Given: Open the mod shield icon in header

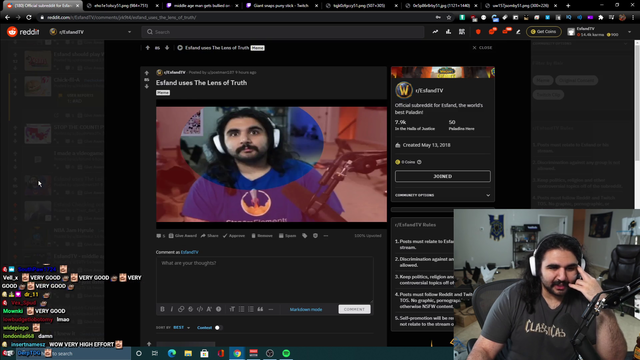Looking at the screenshot, I should click(478, 32).
